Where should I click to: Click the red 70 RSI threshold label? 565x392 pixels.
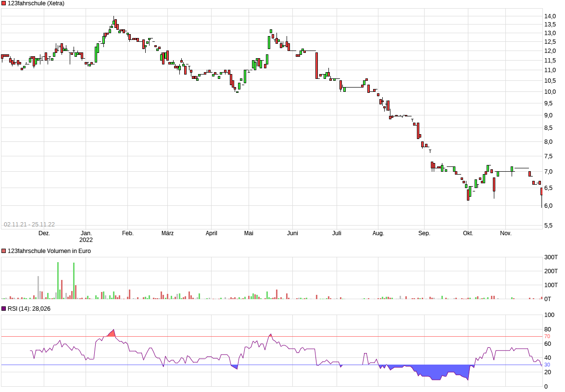(x=547, y=336)
